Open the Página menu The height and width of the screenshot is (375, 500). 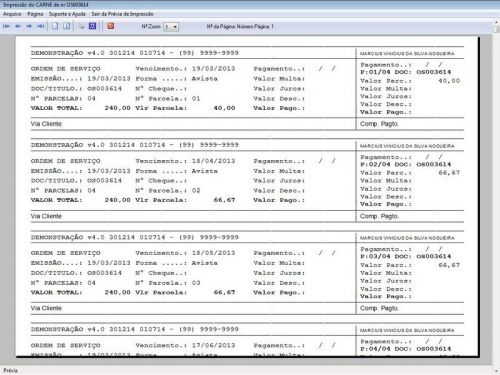35,14
